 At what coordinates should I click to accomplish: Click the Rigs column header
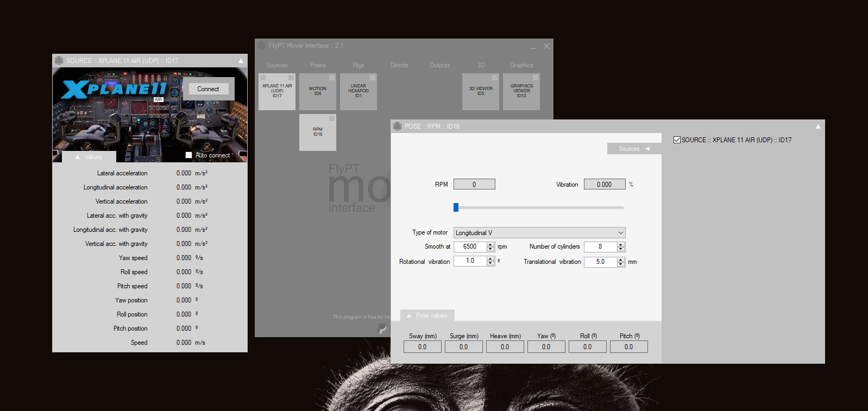click(358, 65)
